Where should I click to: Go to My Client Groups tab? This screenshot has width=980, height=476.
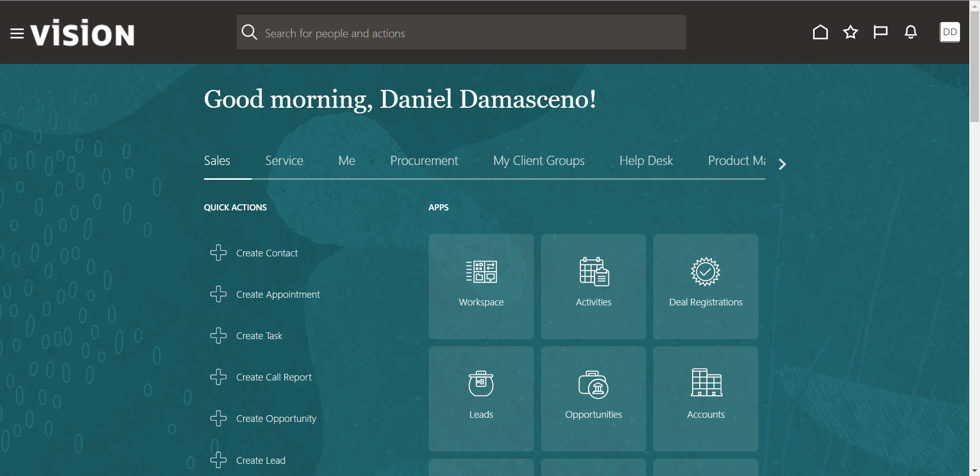click(538, 161)
